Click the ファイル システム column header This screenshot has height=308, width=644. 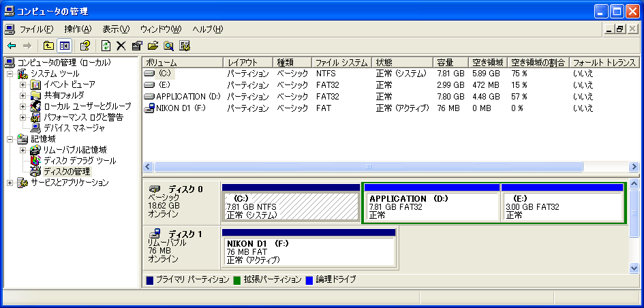coord(341,63)
